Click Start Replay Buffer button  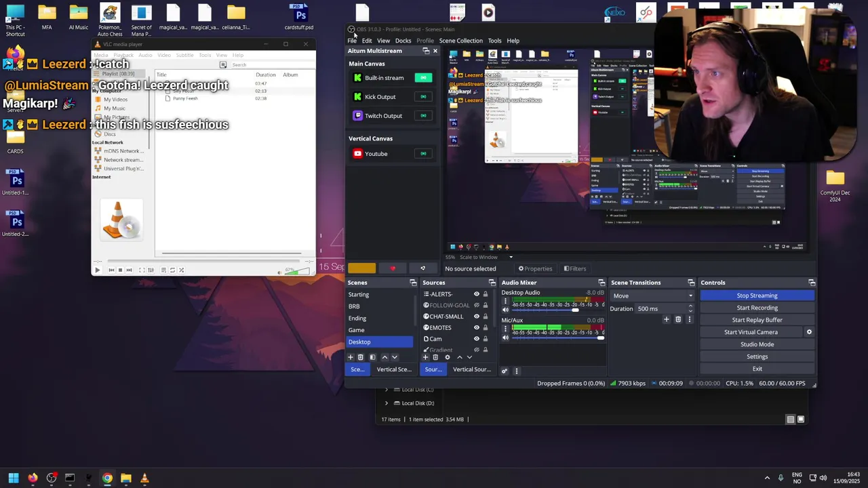(x=757, y=320)
